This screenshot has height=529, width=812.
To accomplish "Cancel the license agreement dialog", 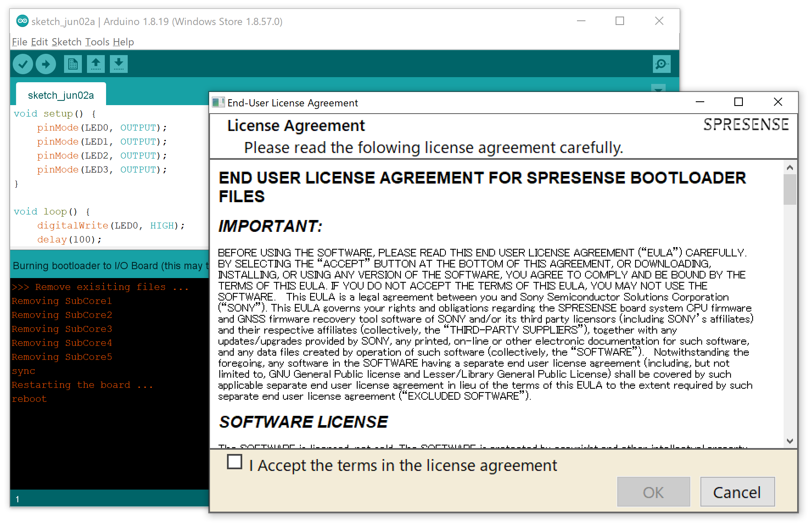I will click(737, 492).
